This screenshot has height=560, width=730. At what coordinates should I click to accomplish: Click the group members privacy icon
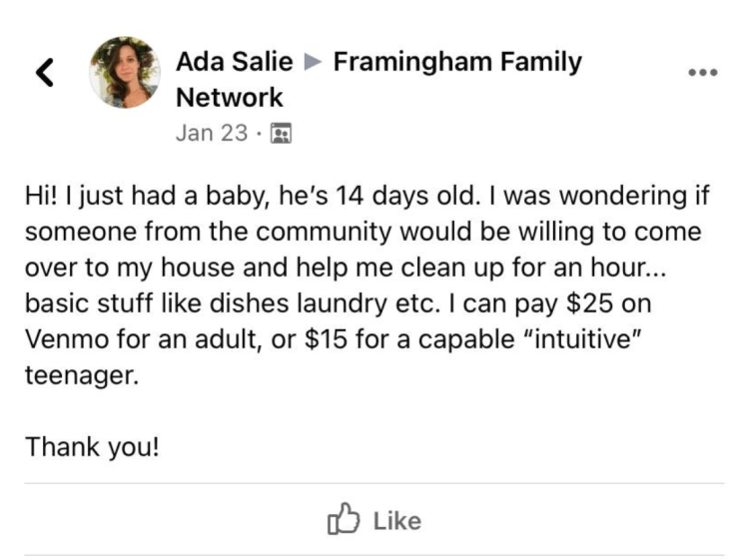[x=282, y=133]
